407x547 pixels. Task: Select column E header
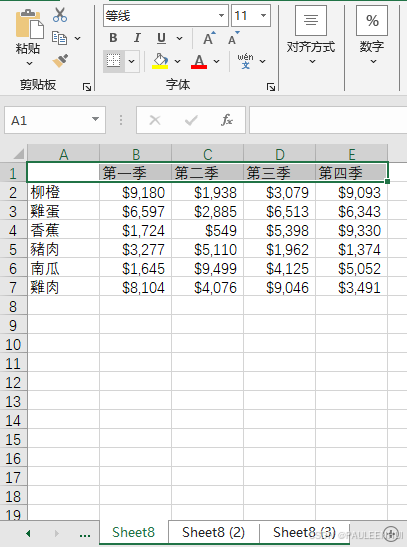pos(352,154)
